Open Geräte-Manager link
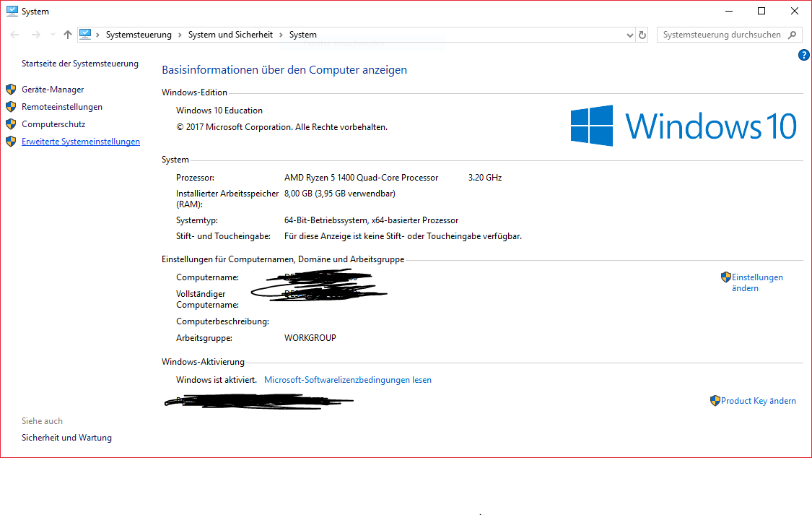Screen dimensions: 812x515 coord(53,90)
